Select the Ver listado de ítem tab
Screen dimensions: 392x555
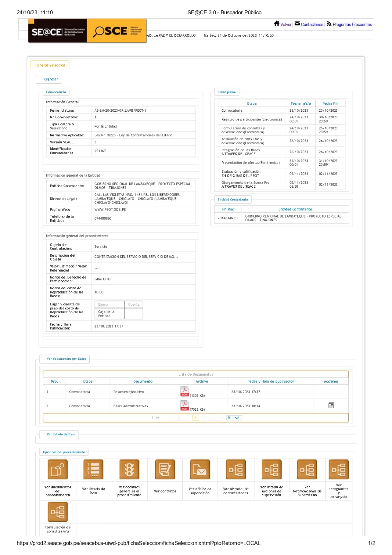[59, 434]
